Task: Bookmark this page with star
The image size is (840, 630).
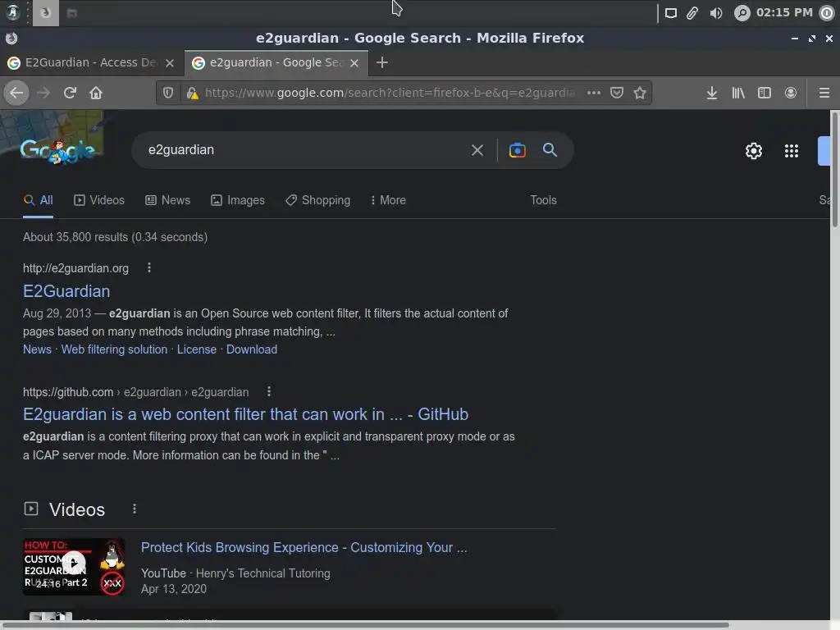Action: tap(640, 93)
